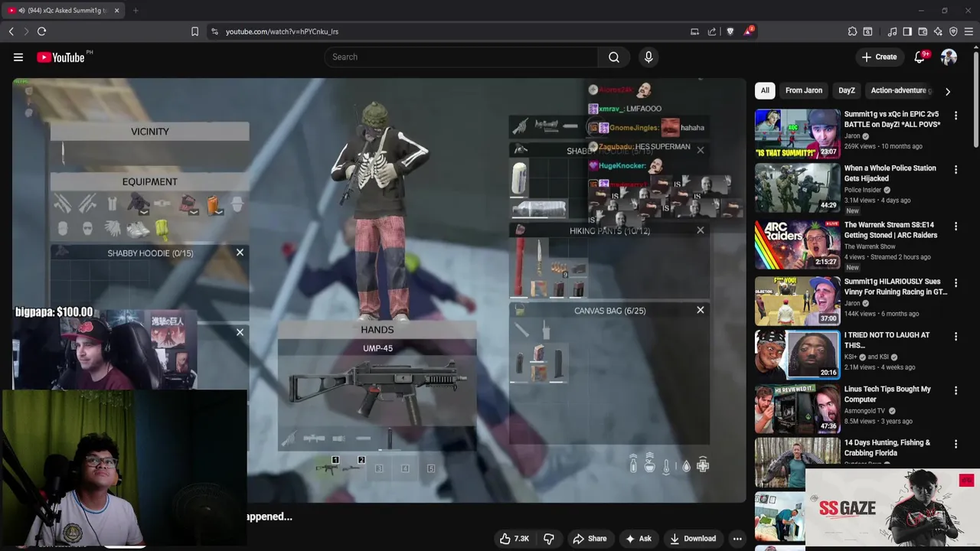
Task: Click the install-app icon in the address bar
Action: point(694,31)
